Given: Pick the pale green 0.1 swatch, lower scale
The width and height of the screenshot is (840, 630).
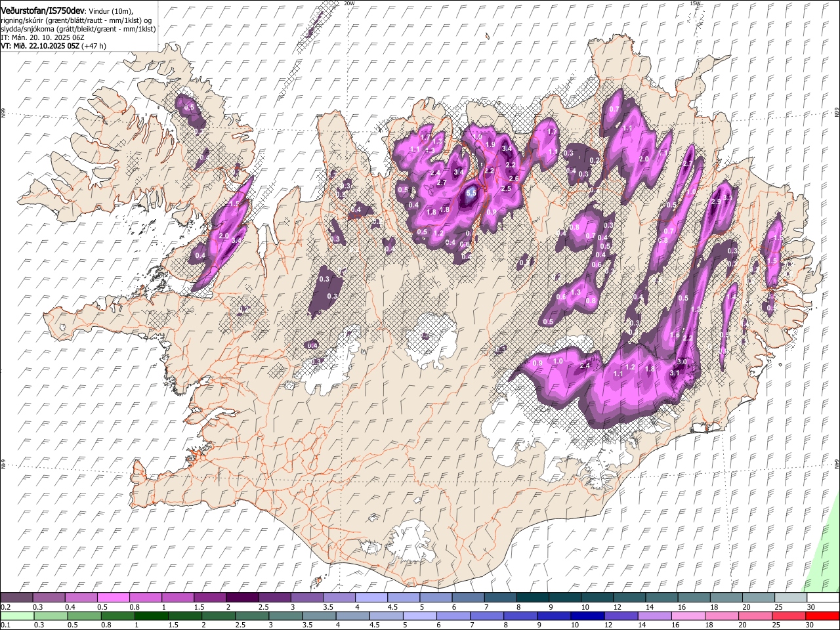Looking at the screenshot, I should point(17,616).
